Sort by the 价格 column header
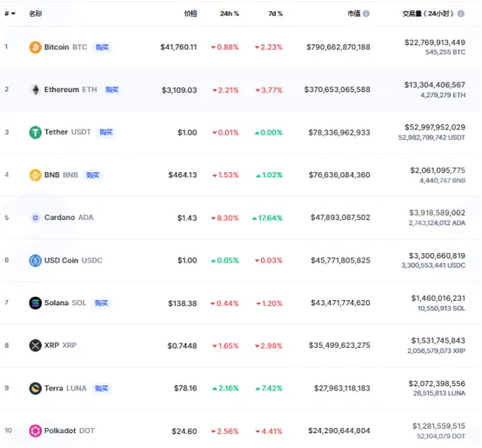482x448 pixels. pyautogui.click(x=191, y=14)
